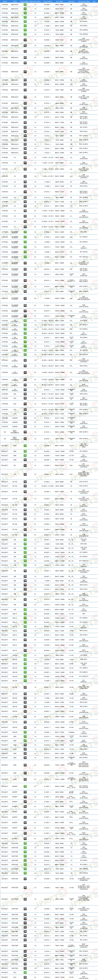
Task: Click the Moc silnika column header
Action: tap(59, 1)
